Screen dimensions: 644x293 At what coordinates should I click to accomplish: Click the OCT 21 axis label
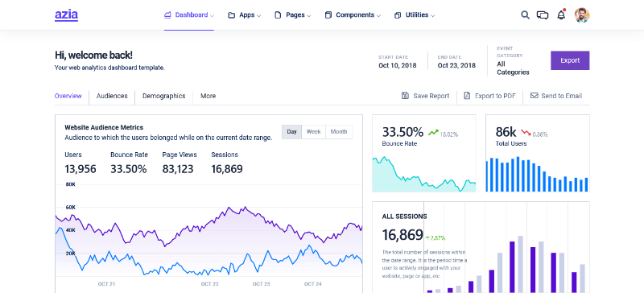pos(106,283)
